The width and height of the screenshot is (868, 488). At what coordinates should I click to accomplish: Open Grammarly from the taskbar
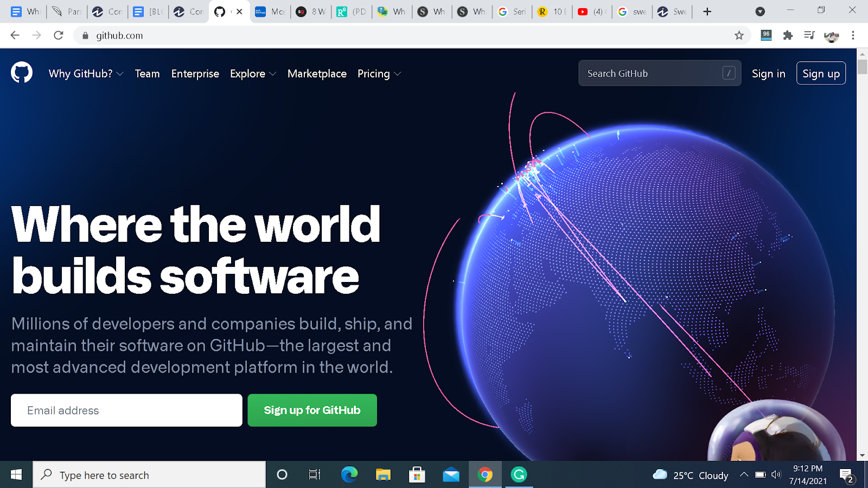pyautogui.click(x=519, y=475)
